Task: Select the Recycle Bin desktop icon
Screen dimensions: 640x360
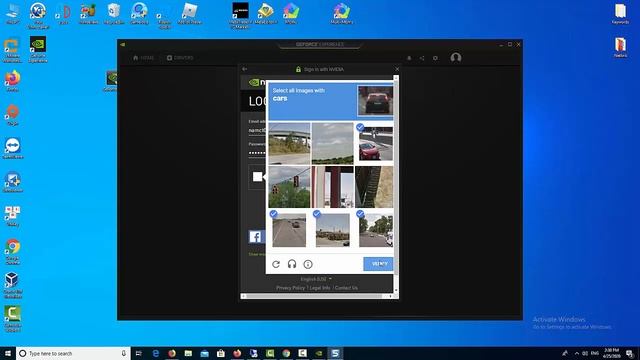Action: (x=114, y=13)
